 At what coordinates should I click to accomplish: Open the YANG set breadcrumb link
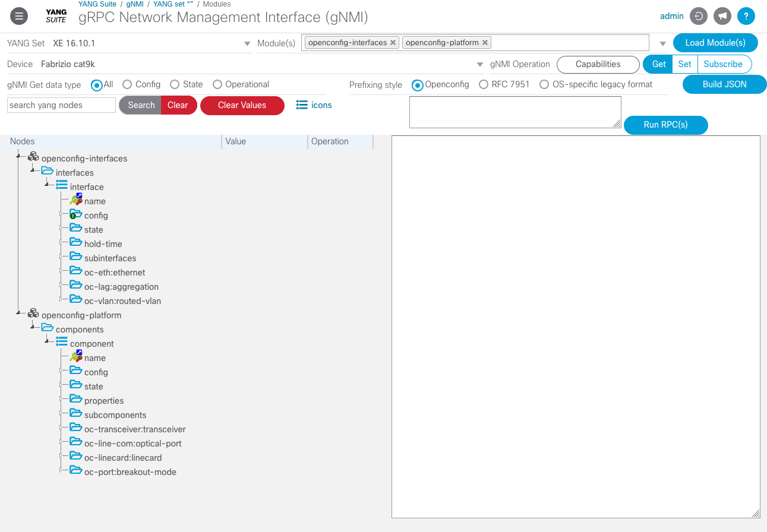tap(173, 4)
